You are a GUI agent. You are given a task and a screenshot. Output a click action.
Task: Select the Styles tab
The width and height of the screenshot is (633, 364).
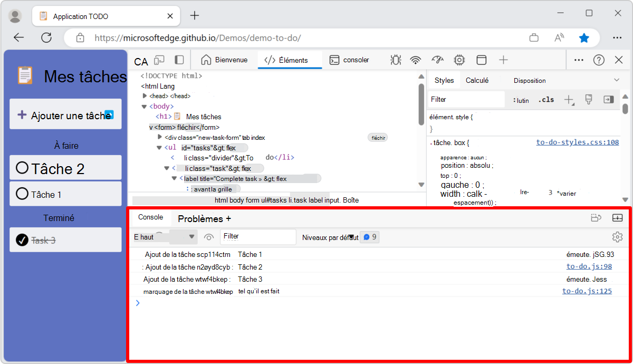click(x=444, y=81)
